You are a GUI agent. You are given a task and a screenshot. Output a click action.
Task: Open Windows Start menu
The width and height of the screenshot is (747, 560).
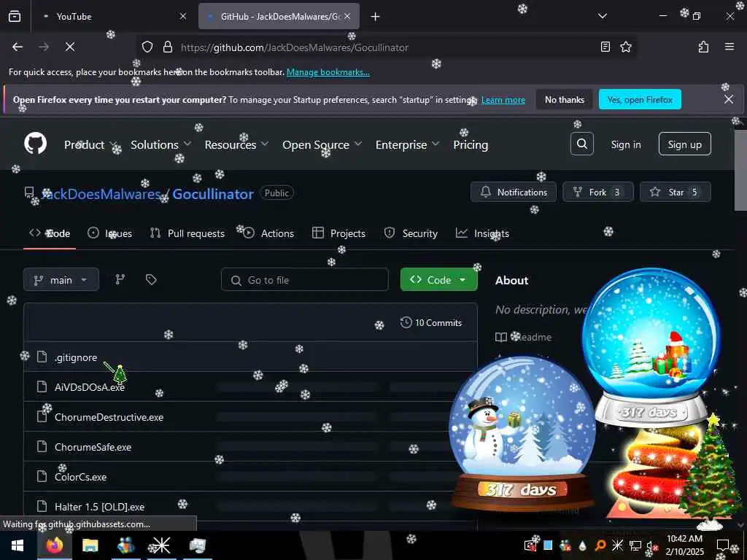click(x=18, y=545)
